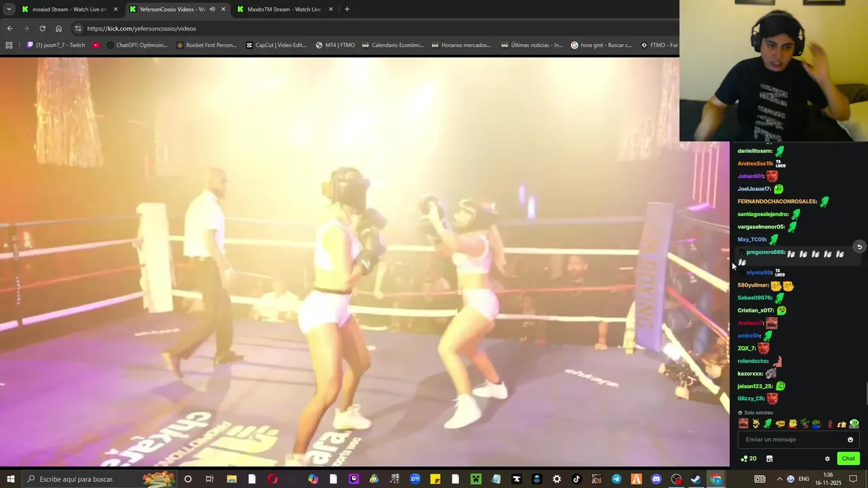Open the YouTube bookmark icon
The image size is (868, 488).
[96, 45]
